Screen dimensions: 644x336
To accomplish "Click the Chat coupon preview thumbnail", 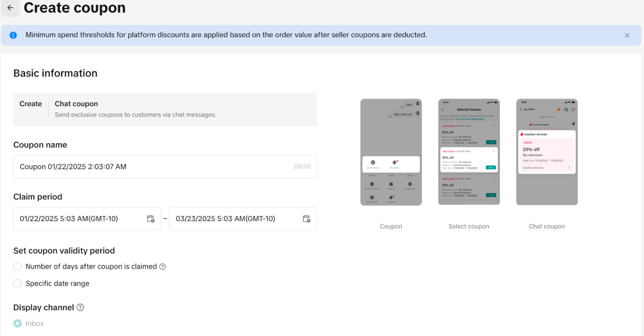I will [546, 152].
